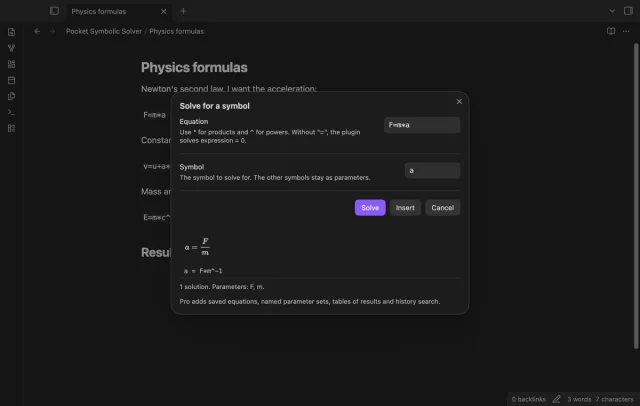Click the bottom ribbon plugin icon
The image size is (640, 406).
tap(11, 129)
